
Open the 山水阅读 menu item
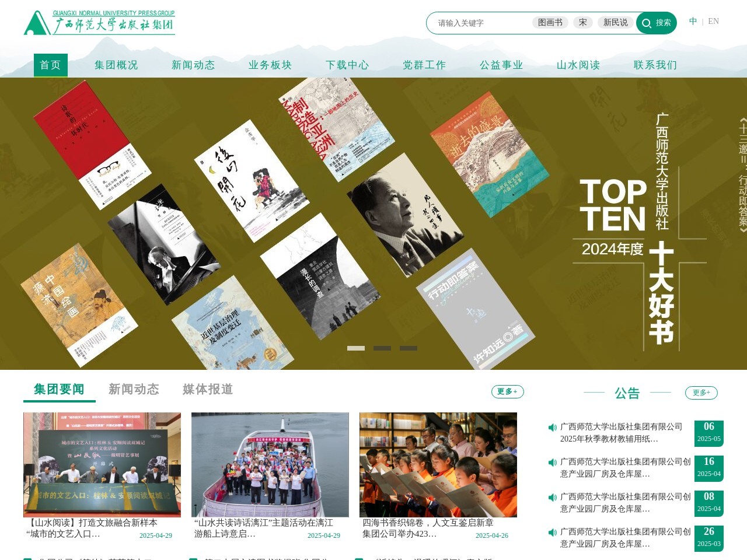tap(578, 65)
